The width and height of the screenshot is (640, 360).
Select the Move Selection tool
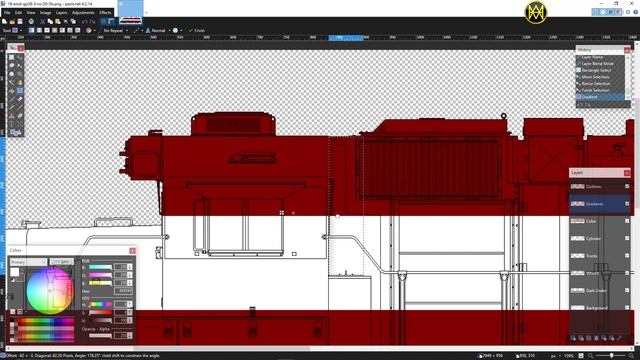(20, 66)
